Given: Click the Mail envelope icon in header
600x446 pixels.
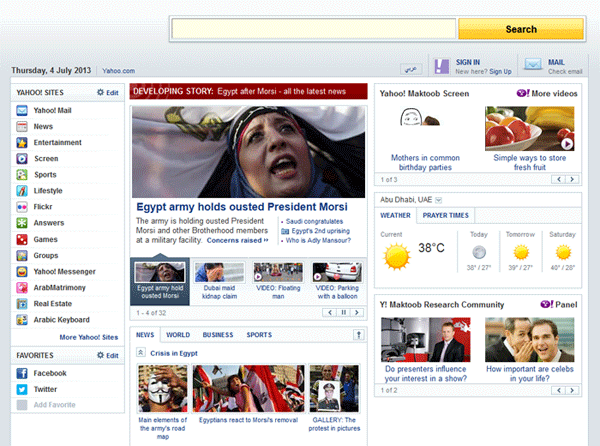Looking at the screenshot, I should 533,64.
